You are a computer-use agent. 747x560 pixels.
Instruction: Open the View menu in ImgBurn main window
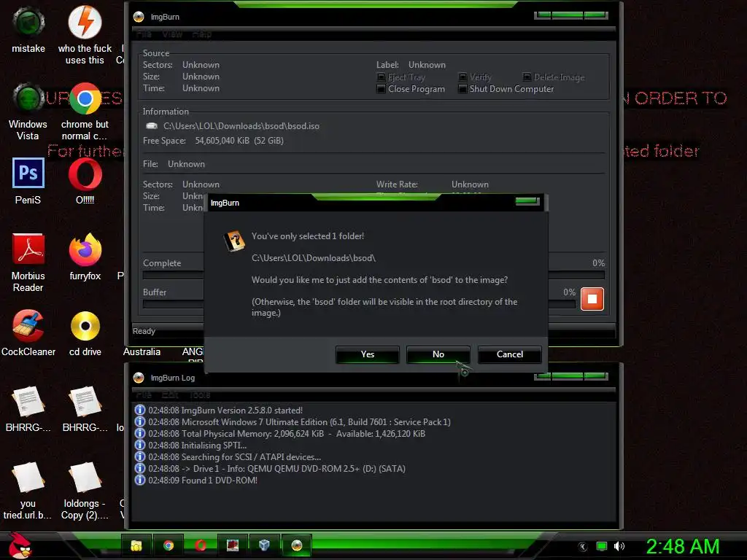tap(172, 34)
